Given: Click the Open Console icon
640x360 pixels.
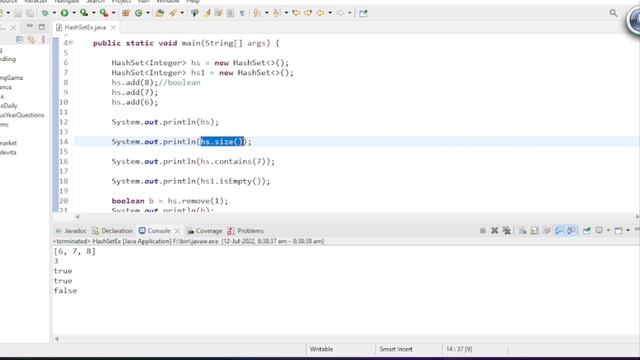Looking at the screenshot, I should 619,231.
